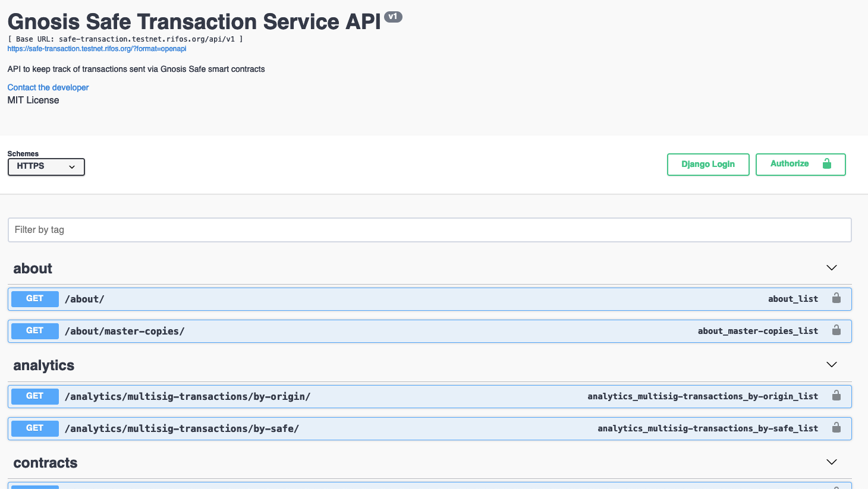The width and height of the screenshot is (868, 489).
Task: Click the v1 version badge
Action: click(393, 17)
